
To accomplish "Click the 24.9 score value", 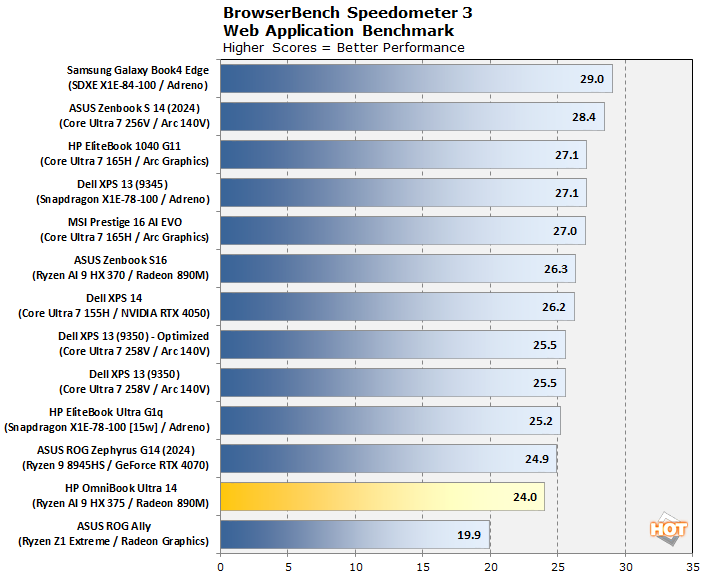I will click(x=536, y=459).
